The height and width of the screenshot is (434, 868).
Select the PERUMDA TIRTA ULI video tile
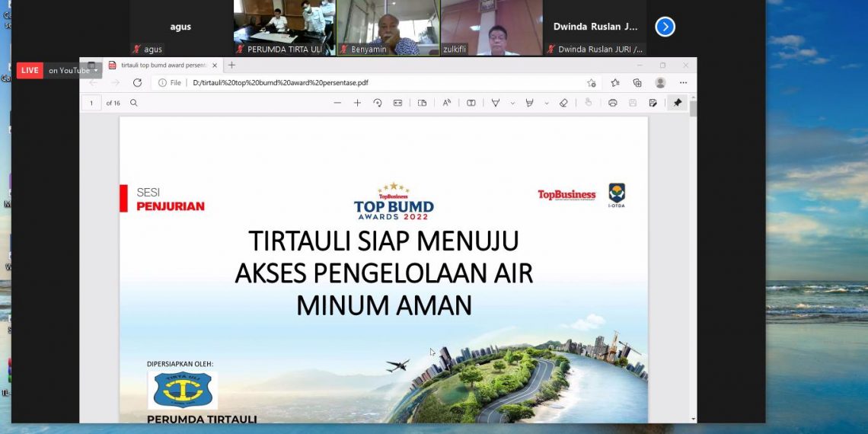pyautogui.click(x=285, y=27)
